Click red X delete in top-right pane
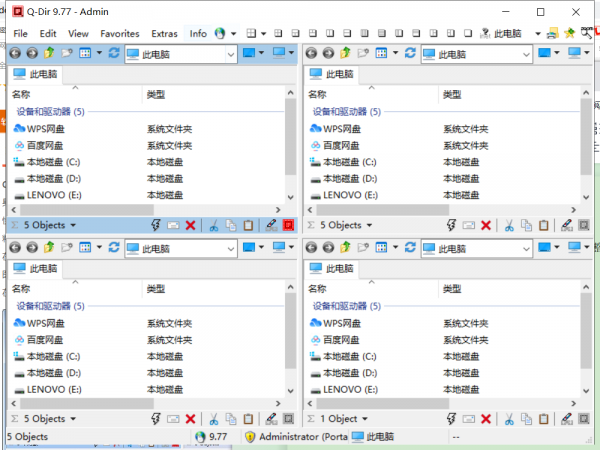 click(x=486, y=225)
